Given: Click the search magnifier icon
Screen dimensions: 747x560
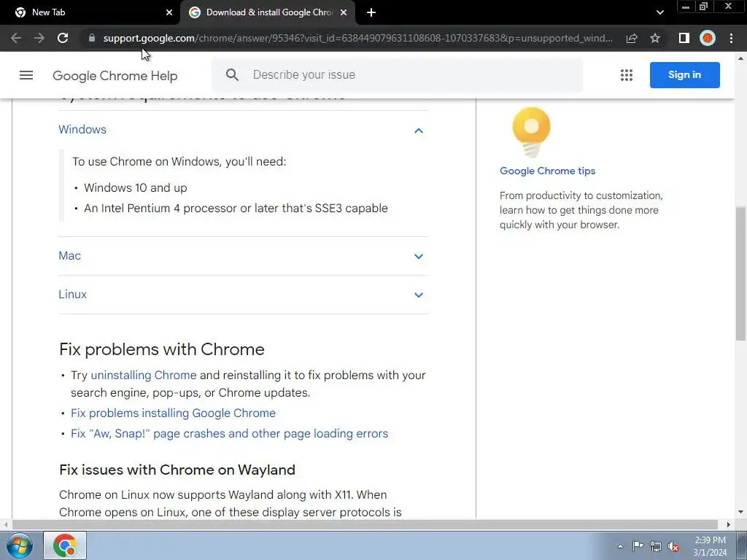Looking at the screenshot, I should 232,75.
